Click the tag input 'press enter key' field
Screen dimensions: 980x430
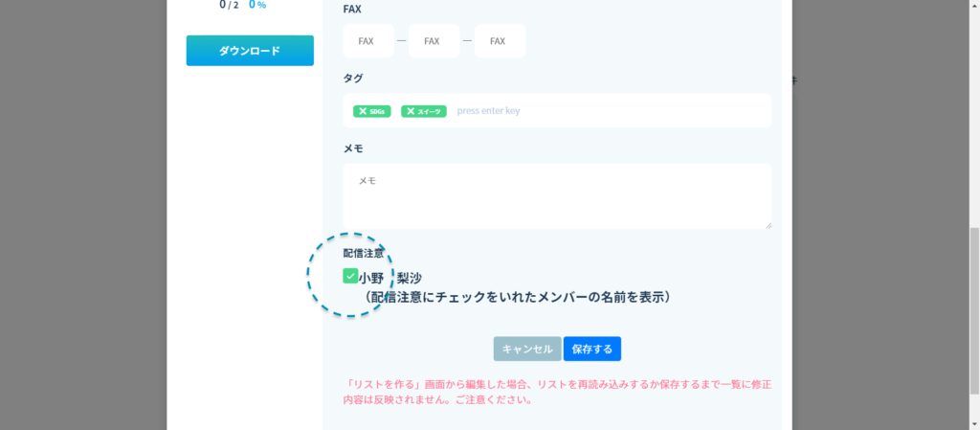tap(574, 111)
